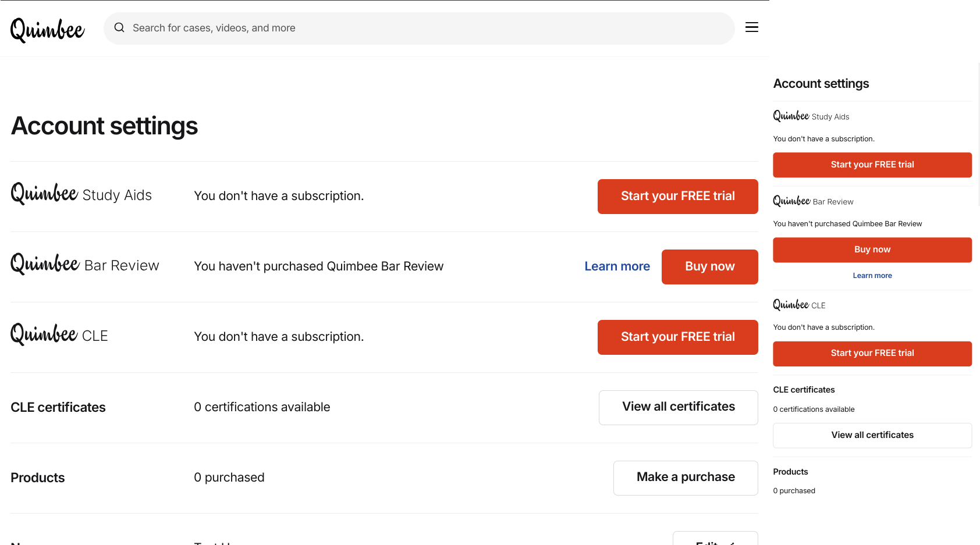The image size is (980, 545).
Task: Click the Make a purchase button
Action: coord(685,478)
